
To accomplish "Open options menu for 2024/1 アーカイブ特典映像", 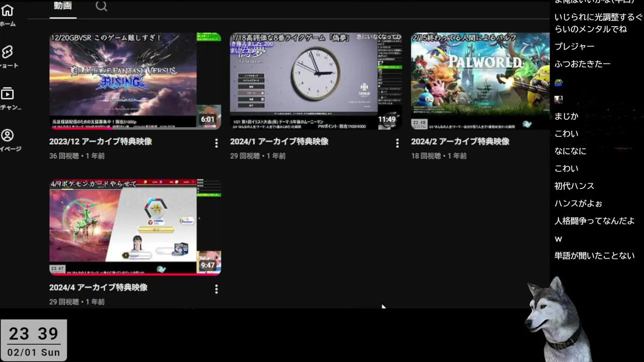I will coord(397,143).
